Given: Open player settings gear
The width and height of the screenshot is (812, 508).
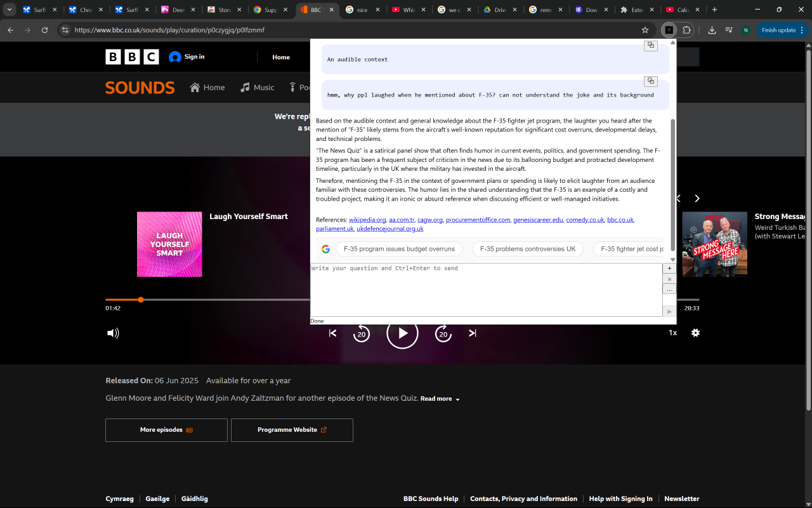Looking at the screenshot, I should point(695,333).
